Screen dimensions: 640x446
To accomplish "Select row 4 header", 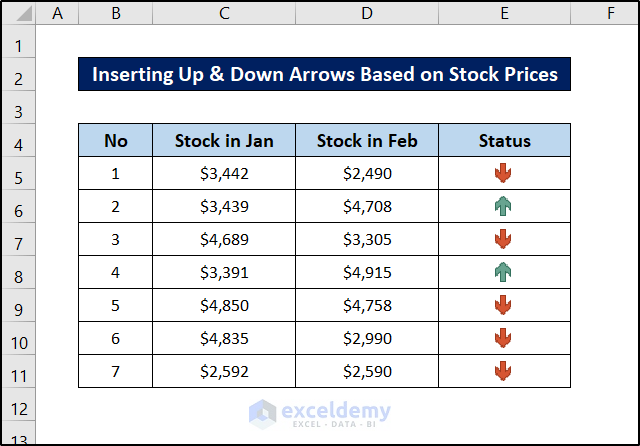I will [x=19, y=141].
